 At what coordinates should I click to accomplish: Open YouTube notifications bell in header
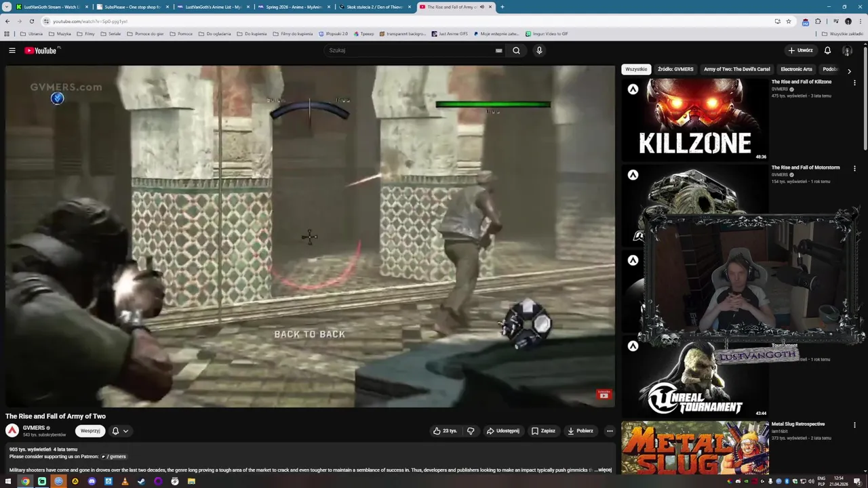[x=827, y=50]
